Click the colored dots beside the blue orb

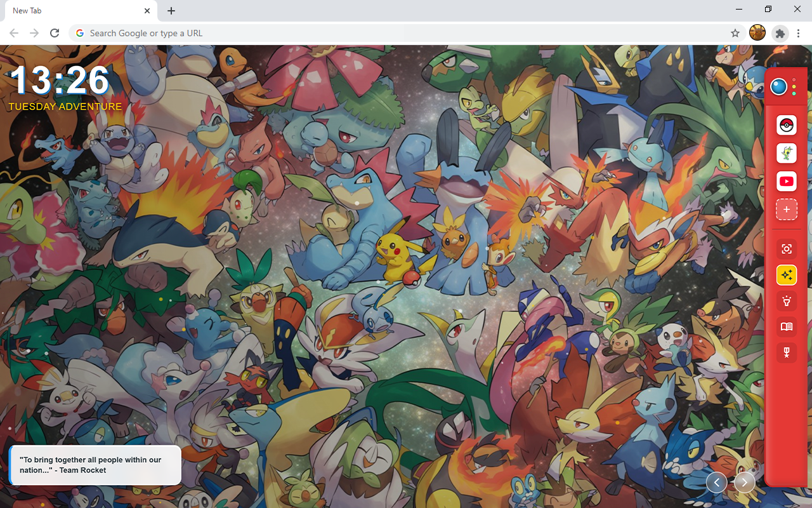(794, 86)
